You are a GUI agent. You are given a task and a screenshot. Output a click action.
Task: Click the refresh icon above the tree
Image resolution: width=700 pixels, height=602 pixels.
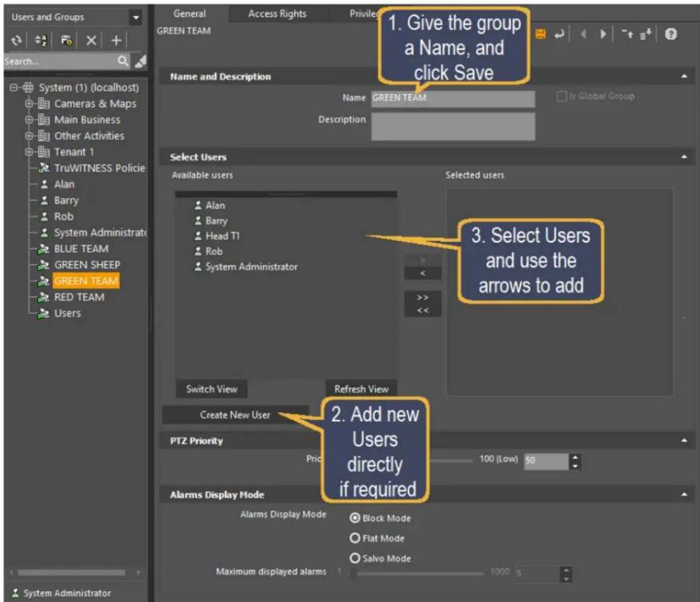click(17, 40)
